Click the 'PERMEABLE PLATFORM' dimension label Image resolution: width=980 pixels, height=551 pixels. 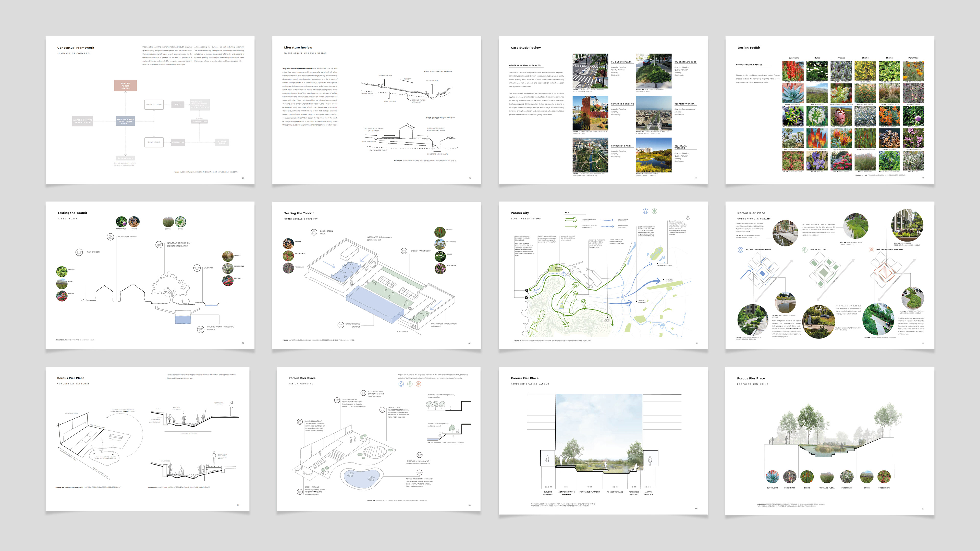point(589,492)
